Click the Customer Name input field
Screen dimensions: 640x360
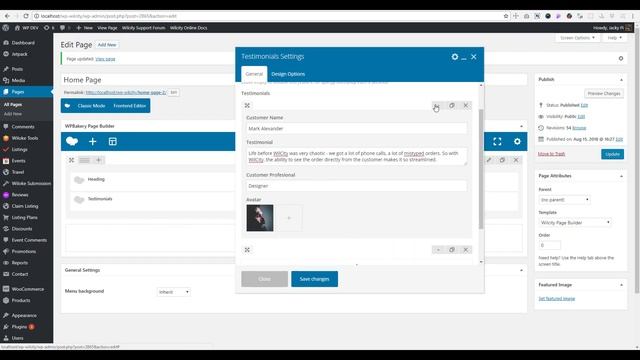pos(356,128)
